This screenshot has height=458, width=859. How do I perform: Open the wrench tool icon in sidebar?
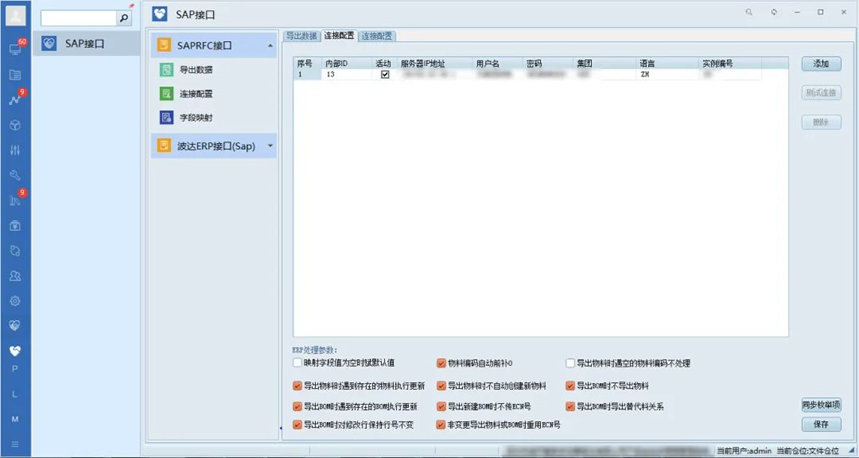pyautogui.click(x=15, y=175)
